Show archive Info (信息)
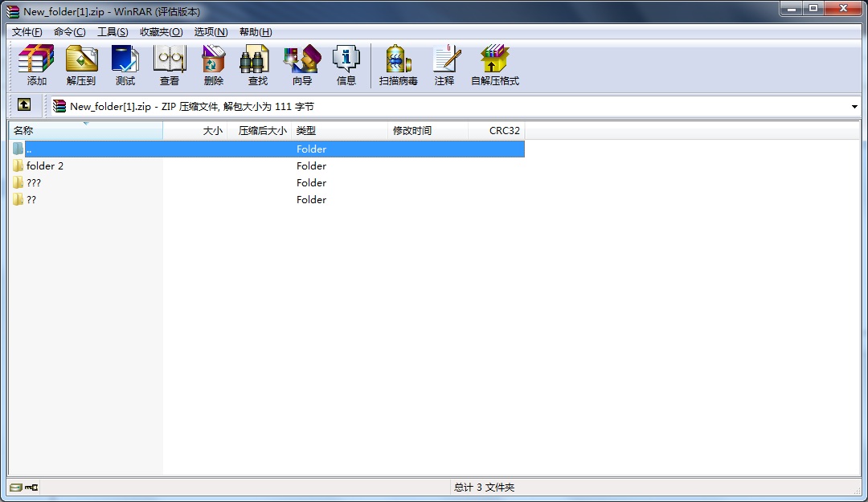868x502 pixels. (x=346, y=65)
